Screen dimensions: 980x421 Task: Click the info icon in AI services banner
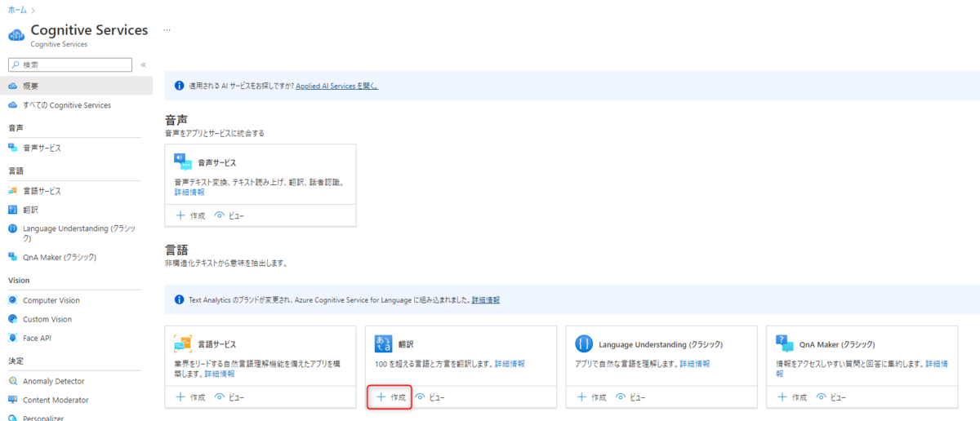point(179,85)
